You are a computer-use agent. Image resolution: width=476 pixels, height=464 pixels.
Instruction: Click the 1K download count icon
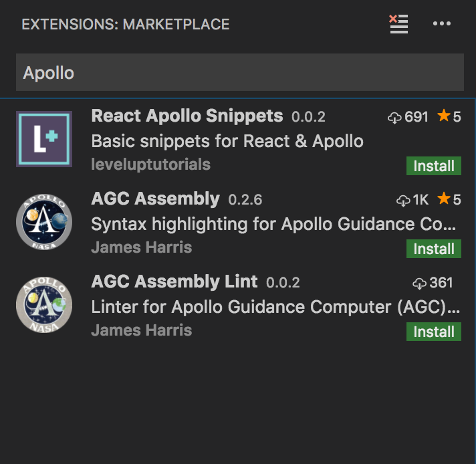[403, 201]
